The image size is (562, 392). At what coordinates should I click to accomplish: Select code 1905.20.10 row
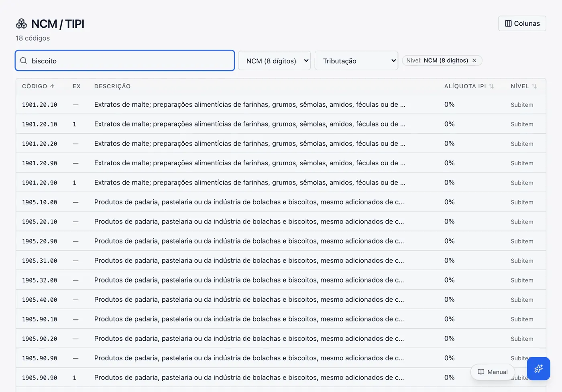click(281, 221)
